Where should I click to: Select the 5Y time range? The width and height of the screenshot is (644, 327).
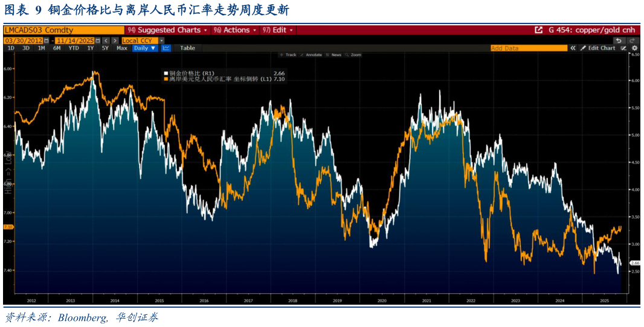(105, 48)
